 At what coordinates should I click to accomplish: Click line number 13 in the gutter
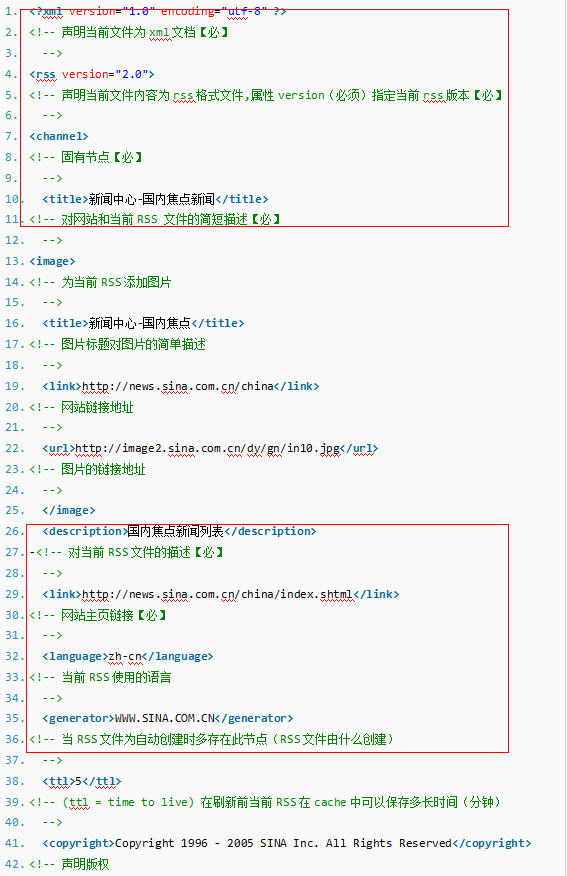click(x=15, y=261)
